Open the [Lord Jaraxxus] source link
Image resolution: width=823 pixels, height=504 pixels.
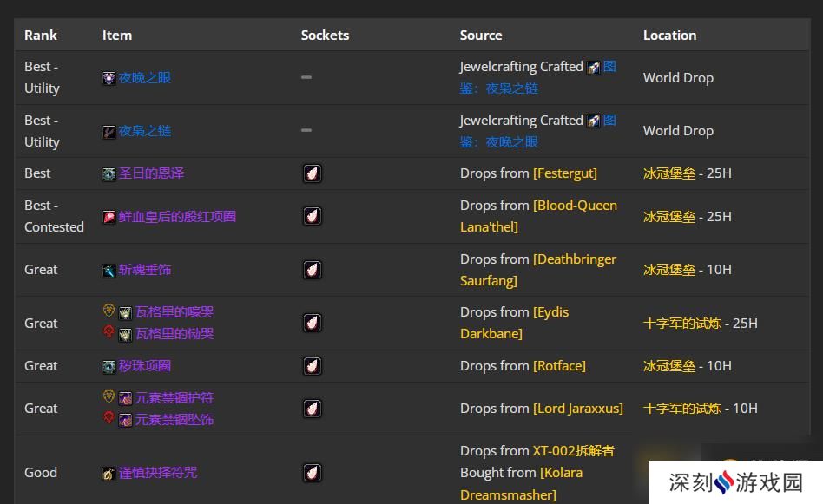pos(578,408)
